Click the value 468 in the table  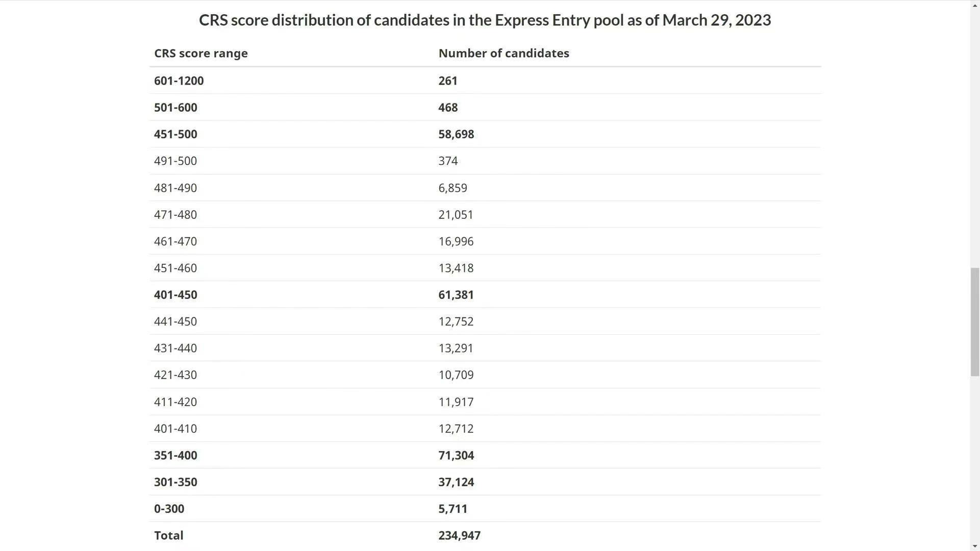(448, 108)
